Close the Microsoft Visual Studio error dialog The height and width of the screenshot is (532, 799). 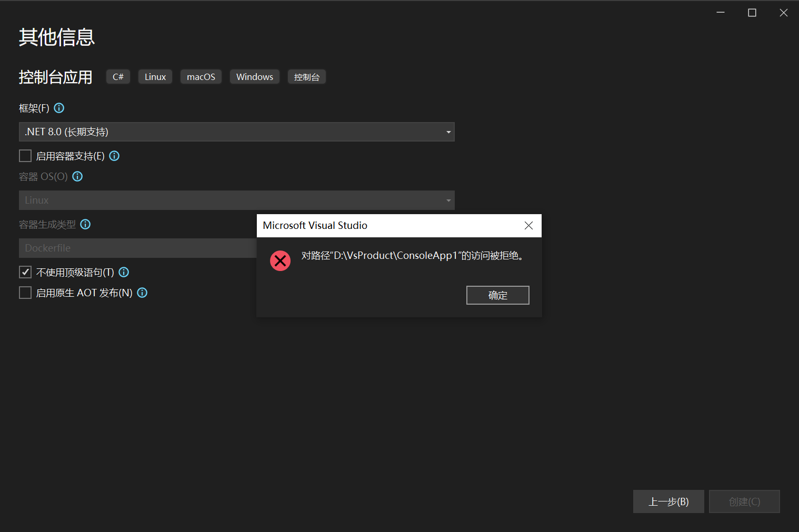528,225
